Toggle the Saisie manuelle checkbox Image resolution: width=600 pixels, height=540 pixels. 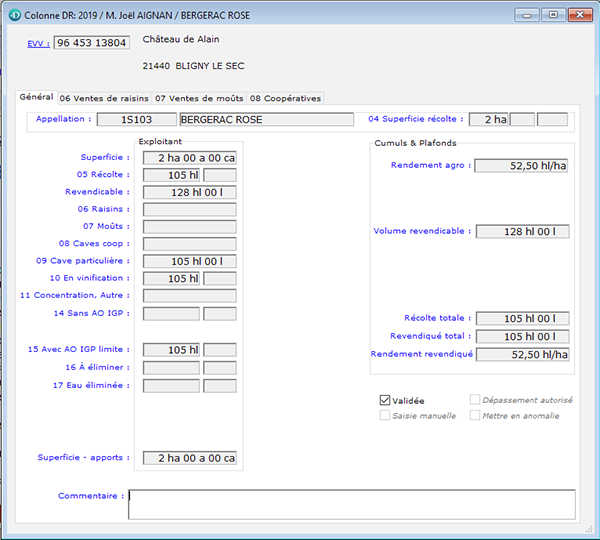coord(385,415)
